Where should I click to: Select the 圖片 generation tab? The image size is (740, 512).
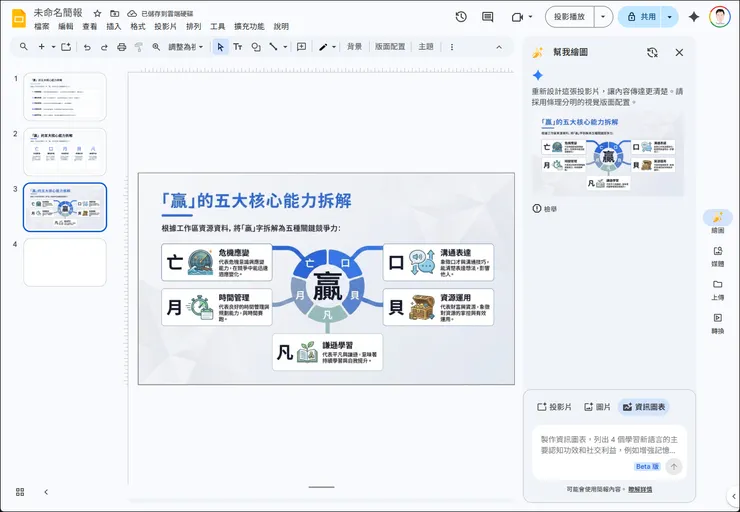point(597,407)
